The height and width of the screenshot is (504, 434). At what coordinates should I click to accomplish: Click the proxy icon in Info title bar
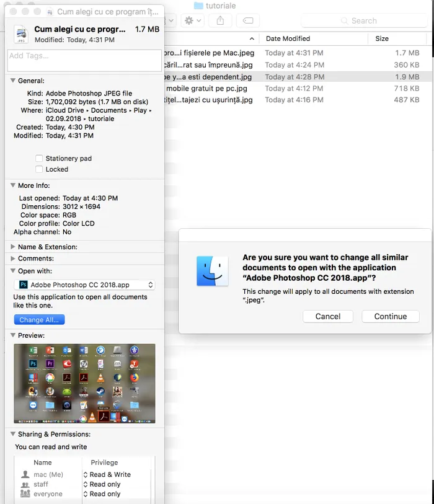point(50,12)
